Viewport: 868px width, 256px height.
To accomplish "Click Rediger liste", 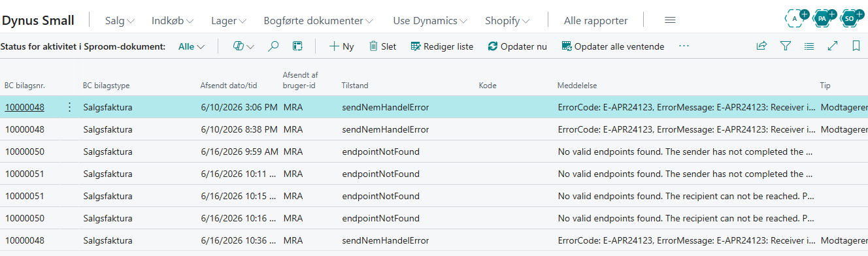I will pos(442,46).
